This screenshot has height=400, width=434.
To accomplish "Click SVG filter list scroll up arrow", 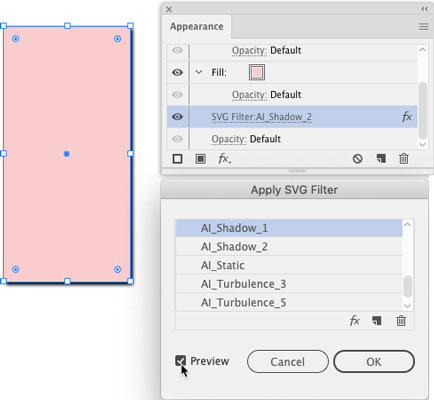I will 407,225.
